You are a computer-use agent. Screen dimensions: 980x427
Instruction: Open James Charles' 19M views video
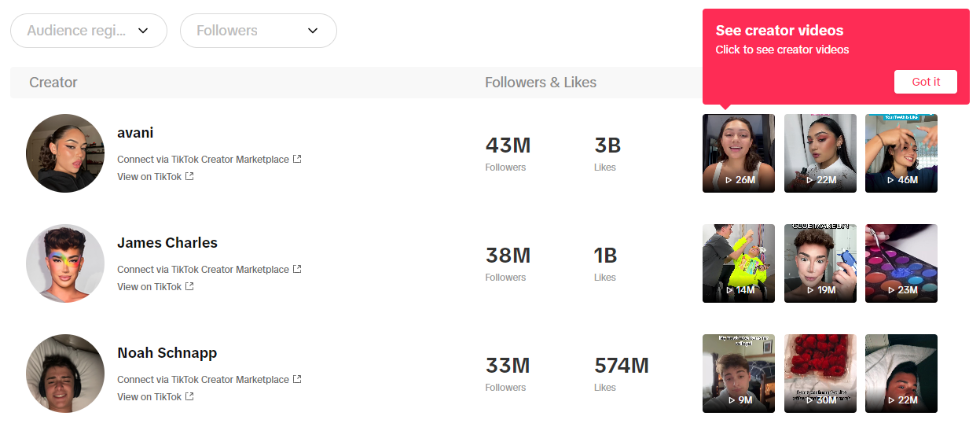(x=820, y=263)
